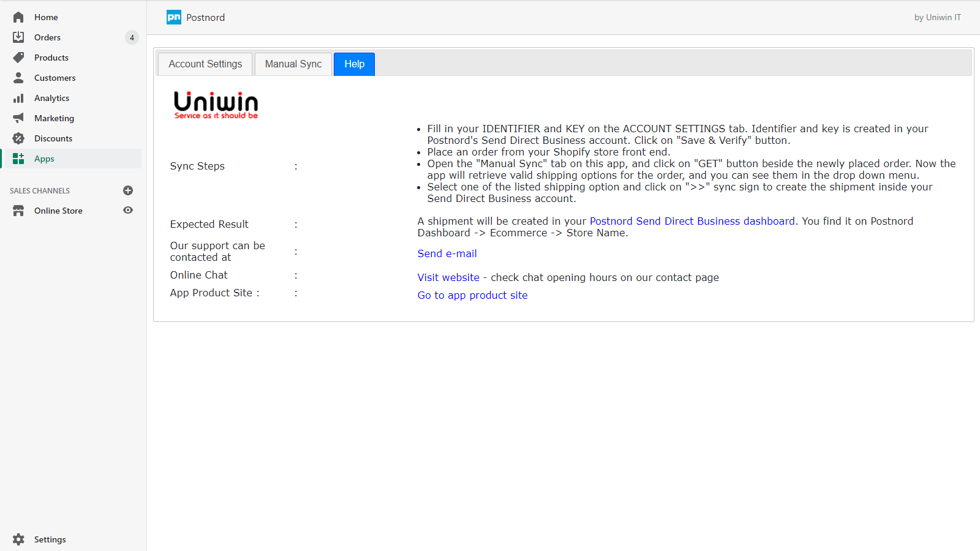Screen dimensions: 980x551
Task: Select the Help tab
Action: click(354, 64)
